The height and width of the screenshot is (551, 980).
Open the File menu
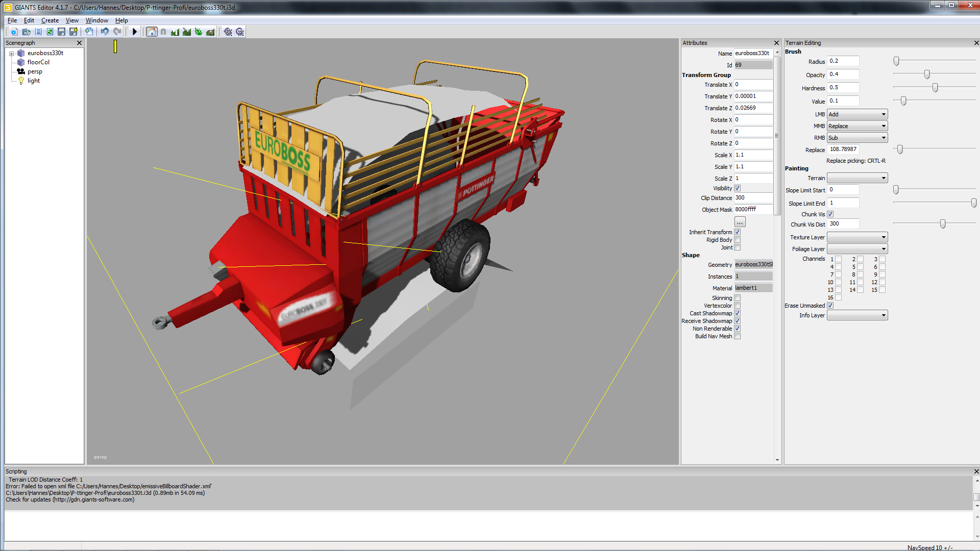[x=12, y=20]
